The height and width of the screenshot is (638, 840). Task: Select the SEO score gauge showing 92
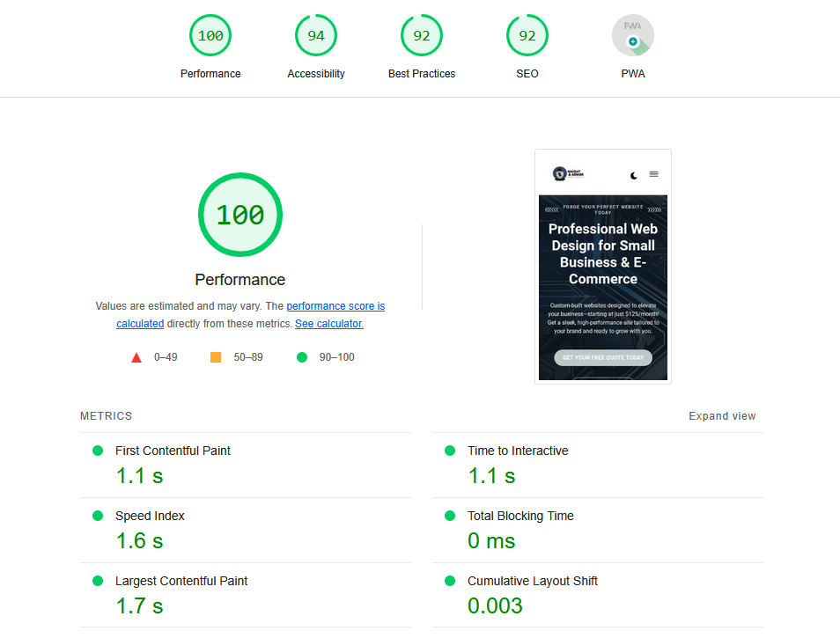[x=527, y=35]
